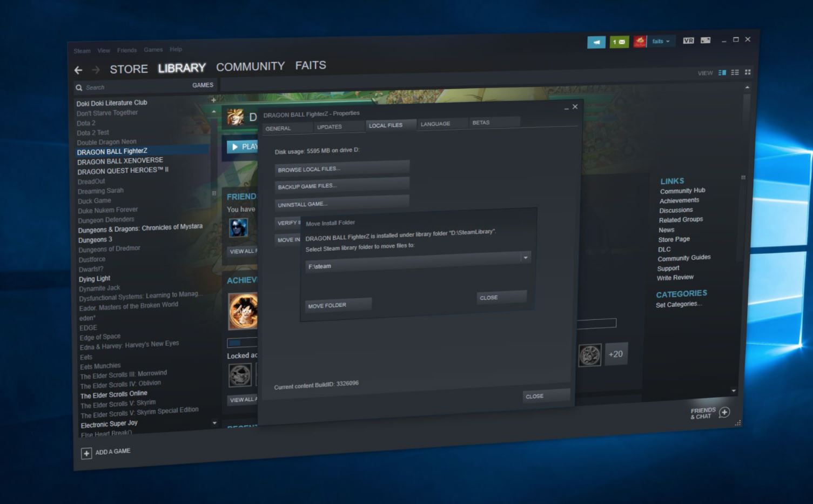Go back using the left arrow icon
813x504 pixels.
tap(78, 70)
